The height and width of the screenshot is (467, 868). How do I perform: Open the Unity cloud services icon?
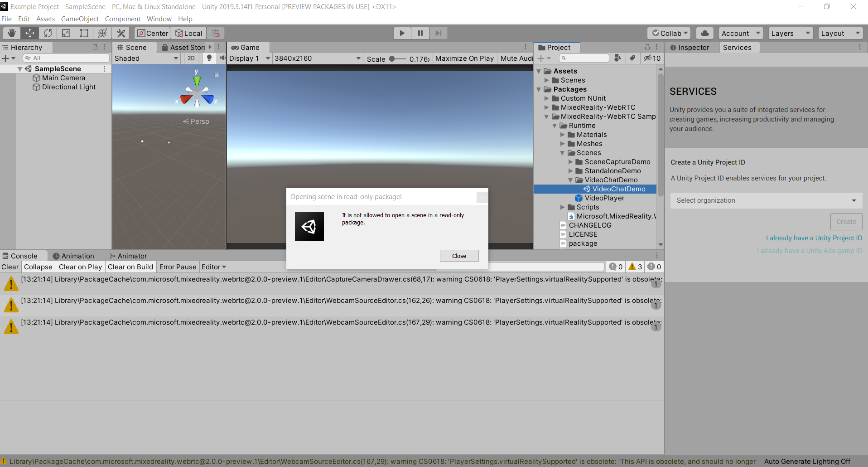(x=704, y=33)
